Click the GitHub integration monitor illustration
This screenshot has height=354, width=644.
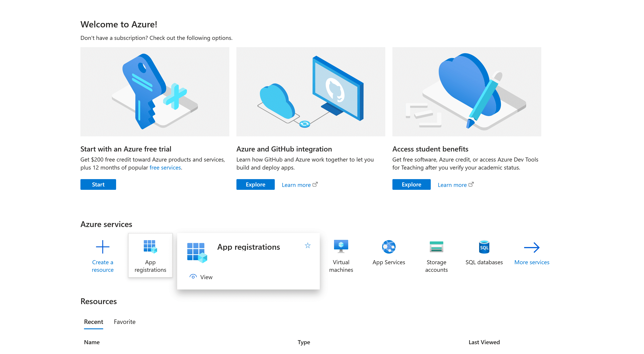click(x=311, y=92)
